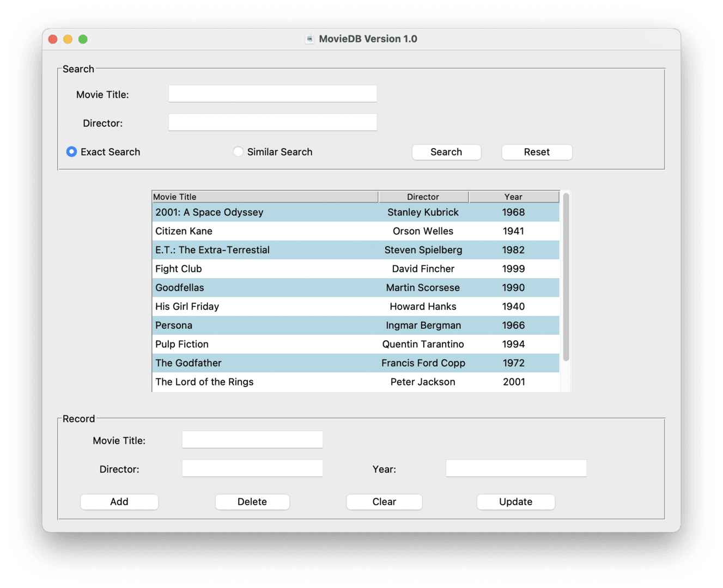
Task: Click the Quentin Tarantino director cell
Action: pos(423,344)
